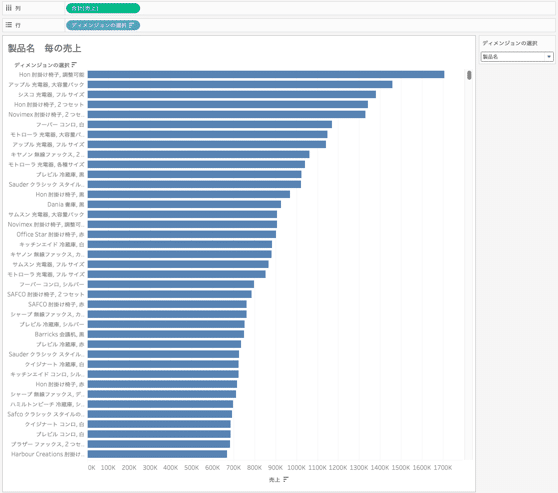Viewport: 558px width, 493px height.
Task: Click the sort icon beside the 売上 axis title
Action: pos(286,479)
